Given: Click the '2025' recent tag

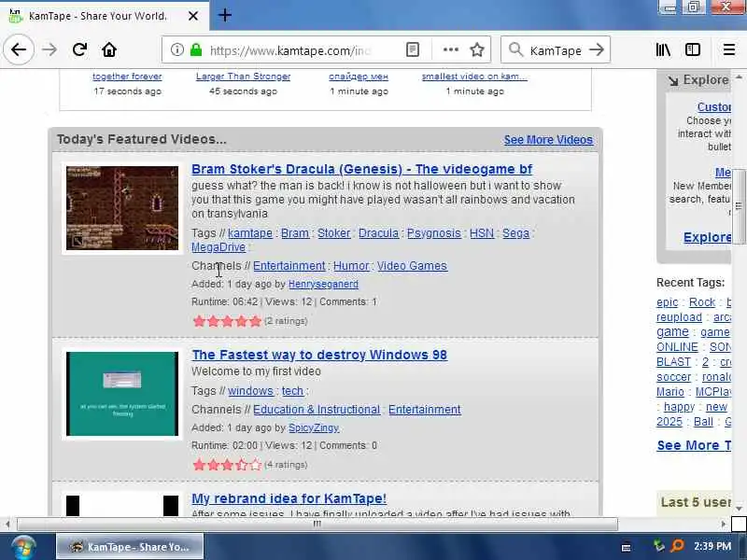Looking at the screenshot, I should (x=669, y=422).
